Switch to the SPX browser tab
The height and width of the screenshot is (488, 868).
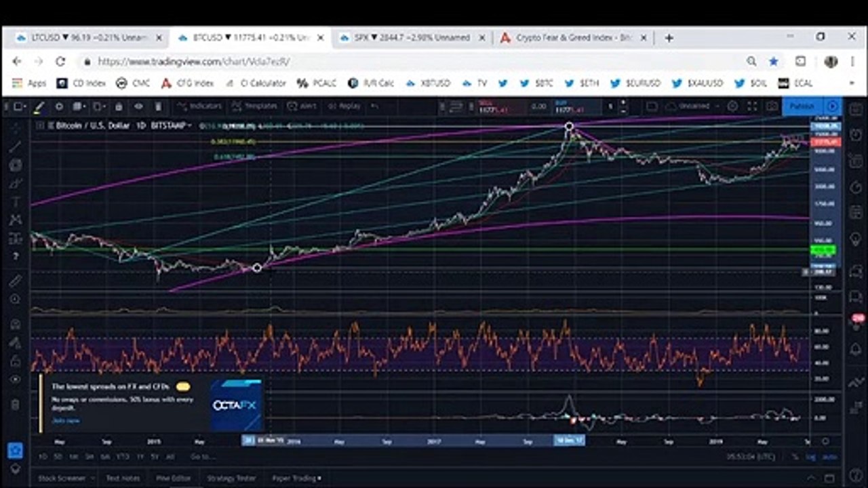[412, 38]
